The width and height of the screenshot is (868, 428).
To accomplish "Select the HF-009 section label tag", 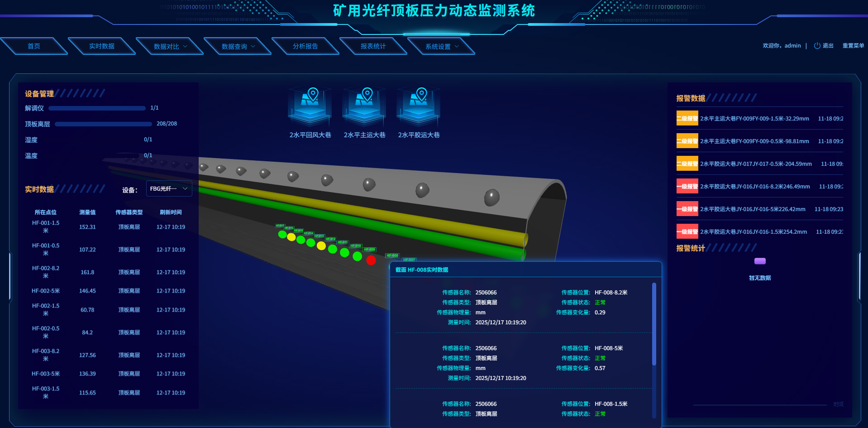I will click(x=370, y=250).
